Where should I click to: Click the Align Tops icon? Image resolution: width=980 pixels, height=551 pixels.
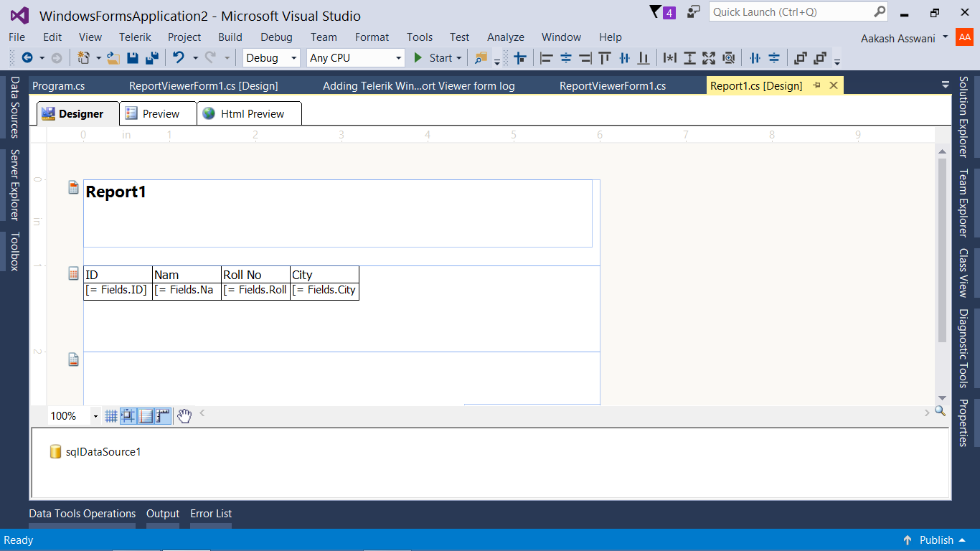(x=605, y=58)
